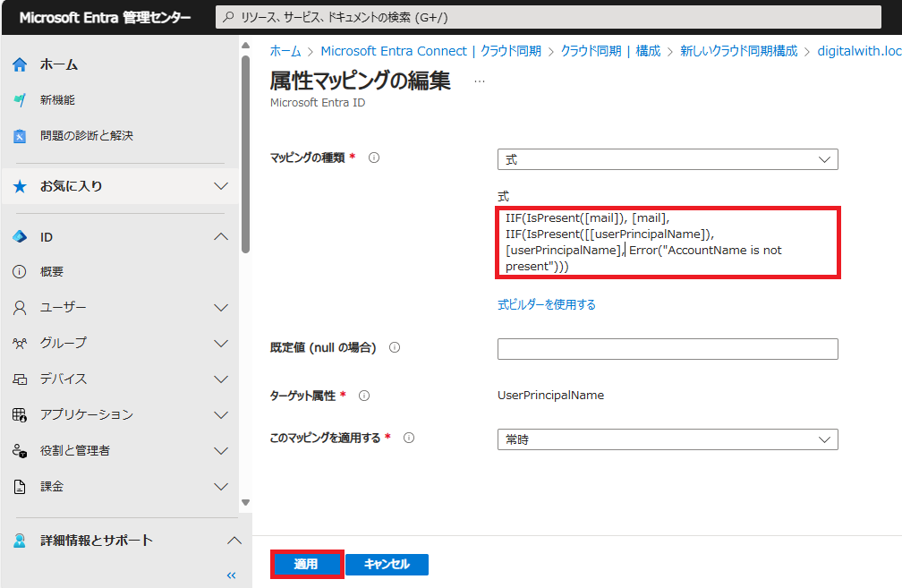Click the 課金 document icon
Image resolution: width=902 pixels, height=588 pixels.
click(x=20, y=486)
